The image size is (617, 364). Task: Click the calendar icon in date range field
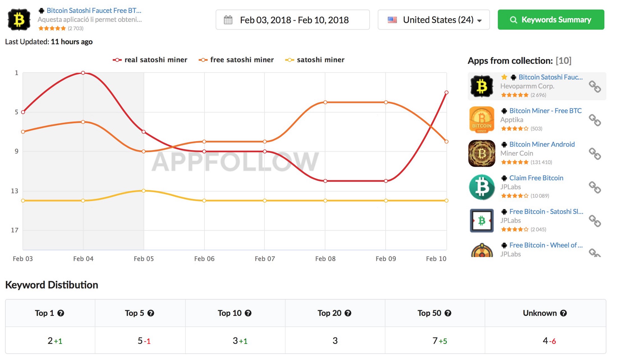tap(228, 20)
